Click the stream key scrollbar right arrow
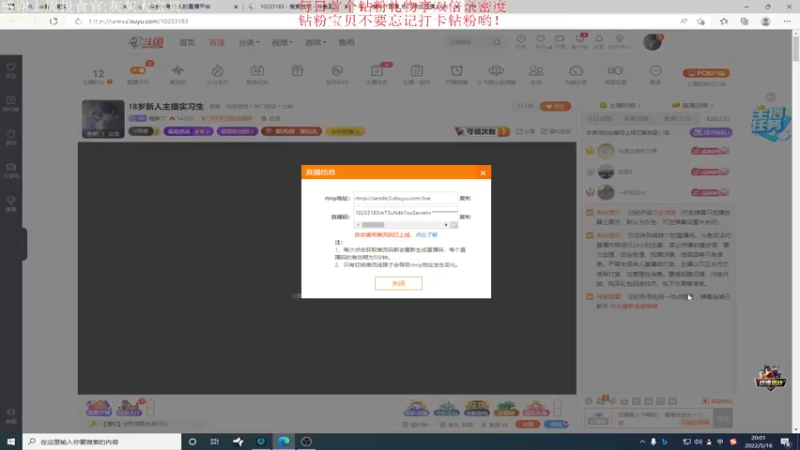This screenshot has width=800, height=450. 446,225
